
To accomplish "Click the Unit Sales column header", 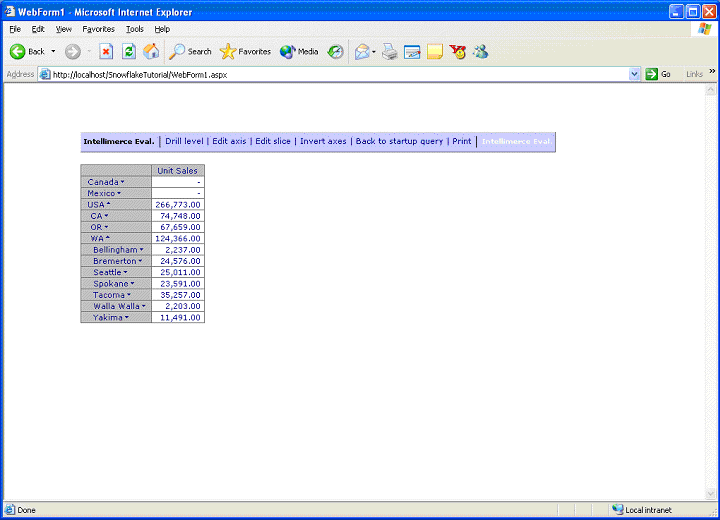I will point(177,170).
